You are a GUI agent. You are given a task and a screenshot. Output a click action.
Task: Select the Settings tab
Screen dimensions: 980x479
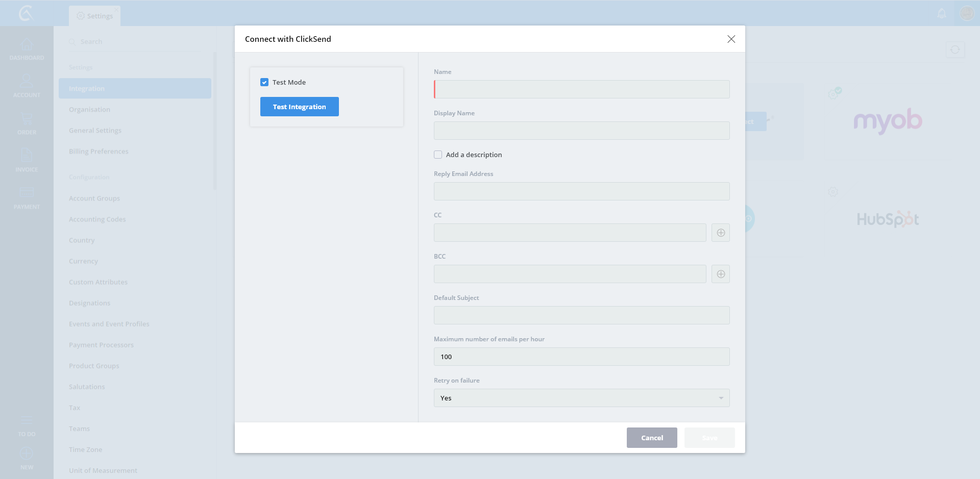(x=95, y=16)
